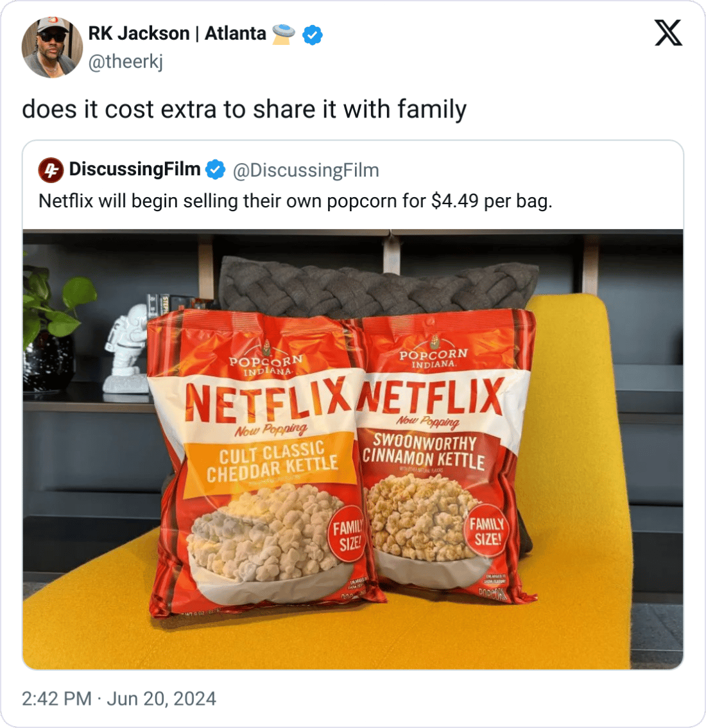
Task: Select the tweet text about sharing with family
Action: [x=244, y=110]
